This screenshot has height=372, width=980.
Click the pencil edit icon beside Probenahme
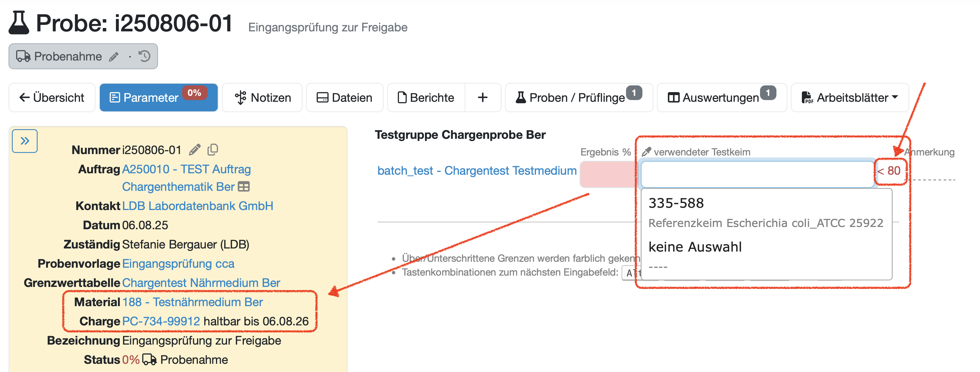(x=113, y=57)
